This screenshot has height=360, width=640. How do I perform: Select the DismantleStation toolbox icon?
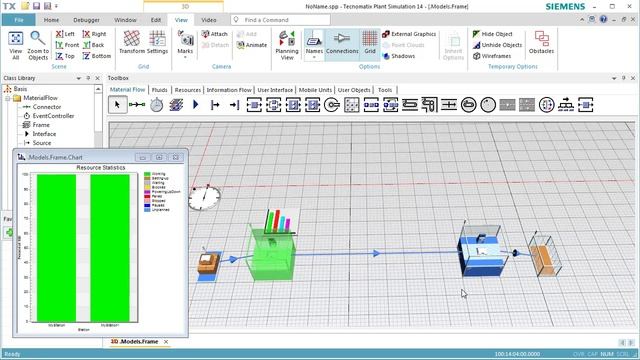[x=313, y=105]
